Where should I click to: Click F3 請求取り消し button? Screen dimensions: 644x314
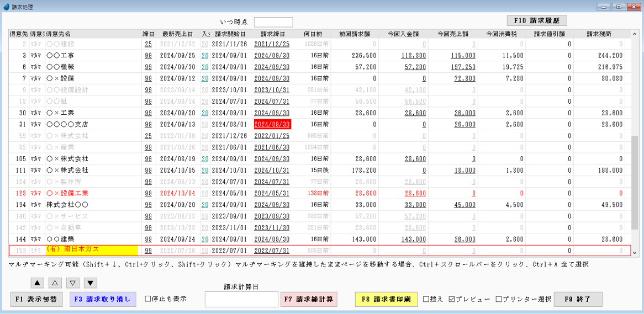pyautogui.click(x=103, y=299)
